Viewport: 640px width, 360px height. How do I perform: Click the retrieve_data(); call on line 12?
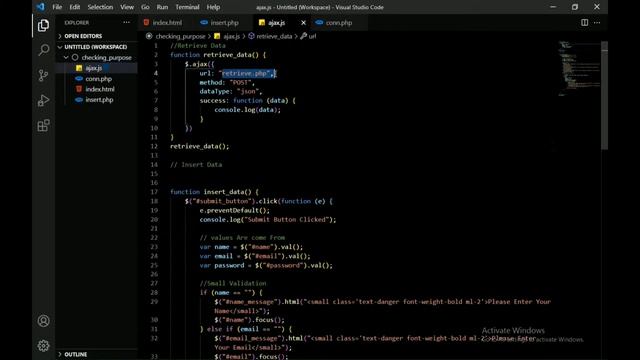[200, 146]
